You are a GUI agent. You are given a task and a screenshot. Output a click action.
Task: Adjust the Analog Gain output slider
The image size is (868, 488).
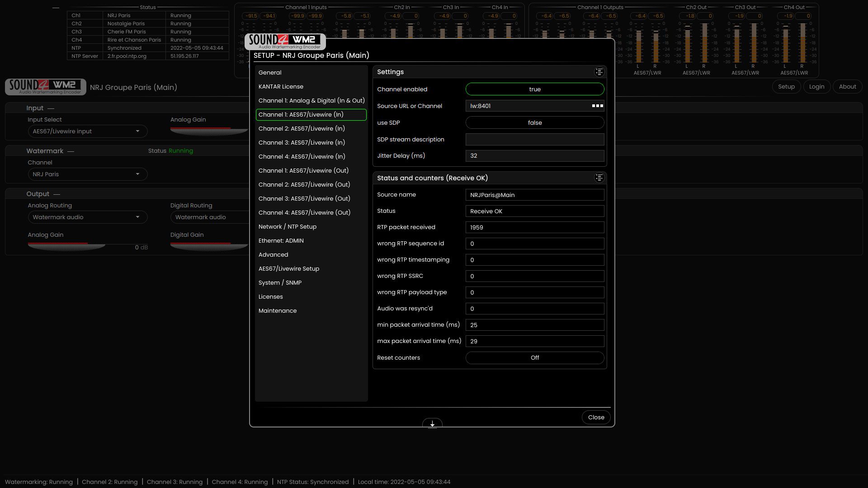pyautogui.click(x=66, y=246)
